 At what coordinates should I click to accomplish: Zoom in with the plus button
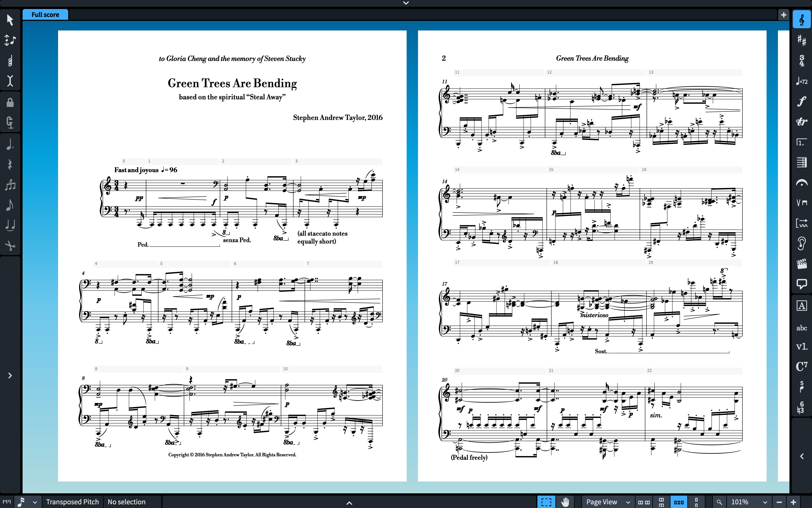click(794, 502)
